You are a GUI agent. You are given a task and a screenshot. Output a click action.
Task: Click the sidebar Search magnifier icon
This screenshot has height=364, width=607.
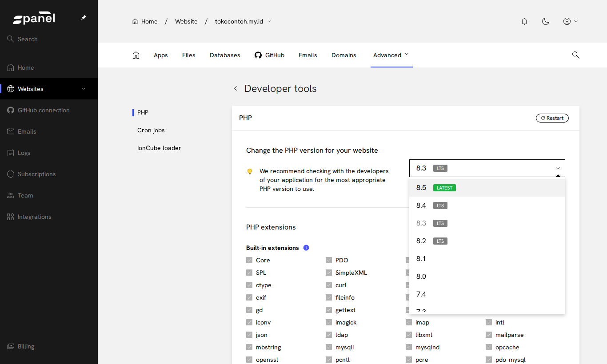(x=11, y=39)
